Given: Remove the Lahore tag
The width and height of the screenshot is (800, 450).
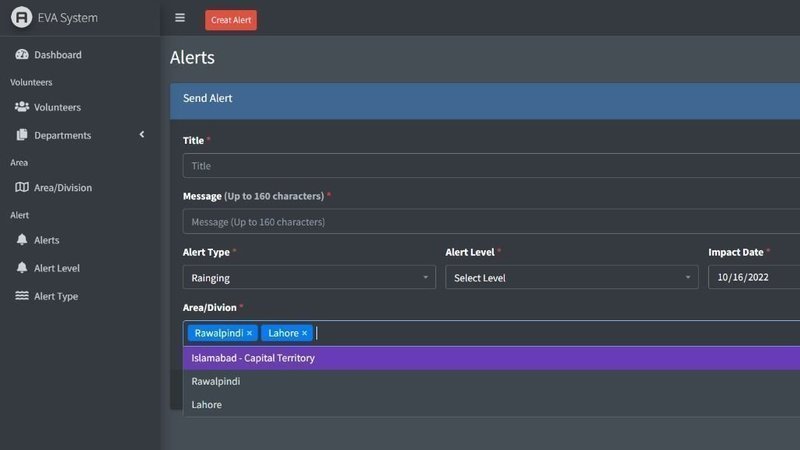Looking at the screenshot, I should (x=305, y=333).
